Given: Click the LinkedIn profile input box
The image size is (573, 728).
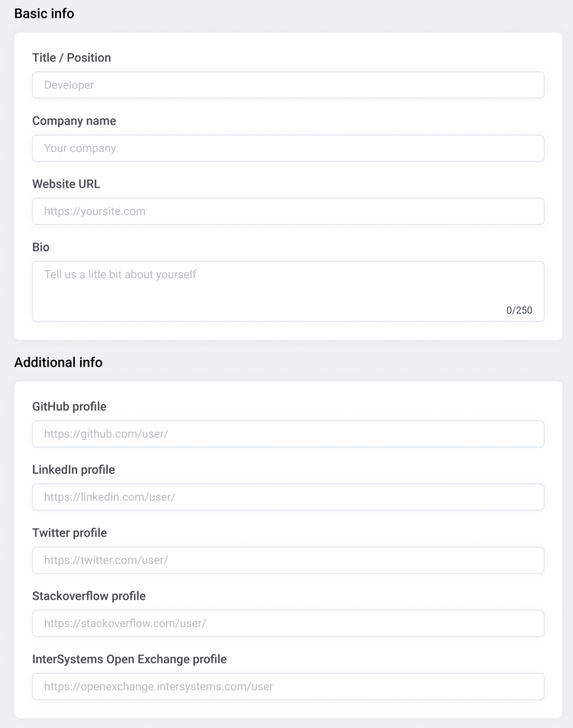Looking at the screenshot, I should click(288, 497).
